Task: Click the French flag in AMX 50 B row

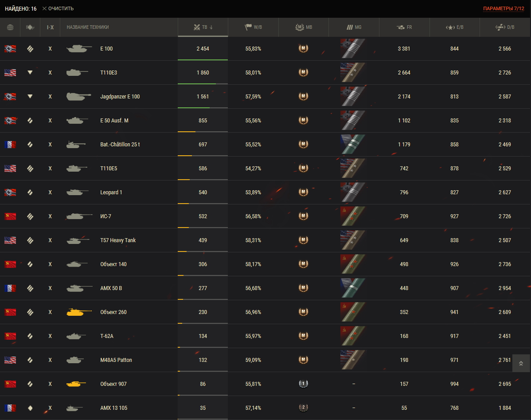Action: [10, 288]
